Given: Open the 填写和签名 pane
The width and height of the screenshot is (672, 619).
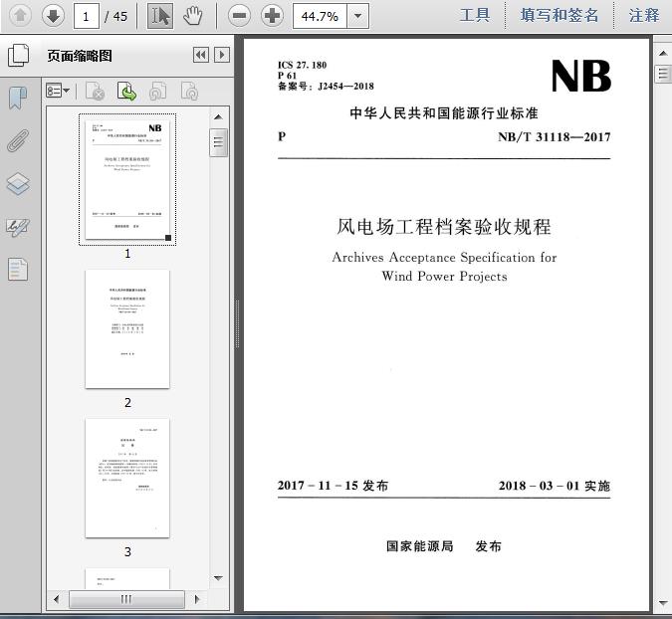Looking at the screenshot, I should tap(560, 15).
